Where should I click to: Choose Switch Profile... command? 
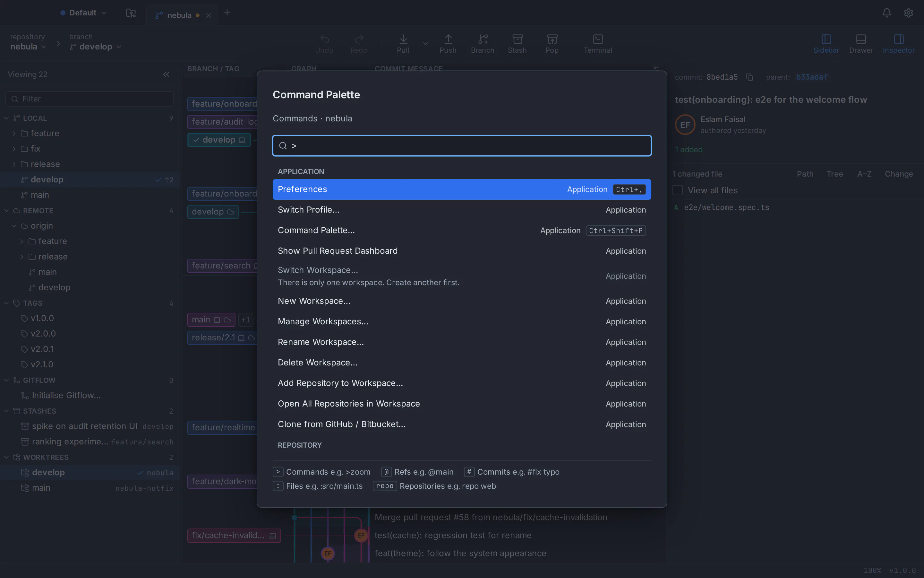(x=462, y=210)
